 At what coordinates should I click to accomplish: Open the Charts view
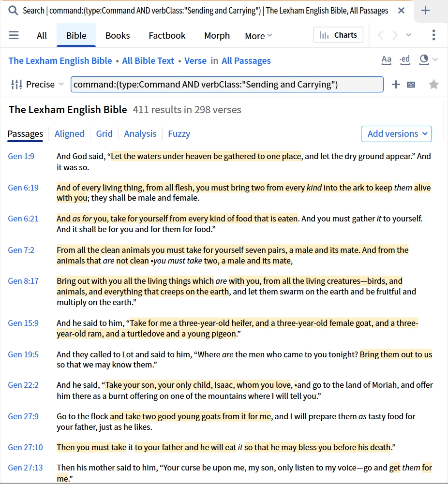pos(338,35)
